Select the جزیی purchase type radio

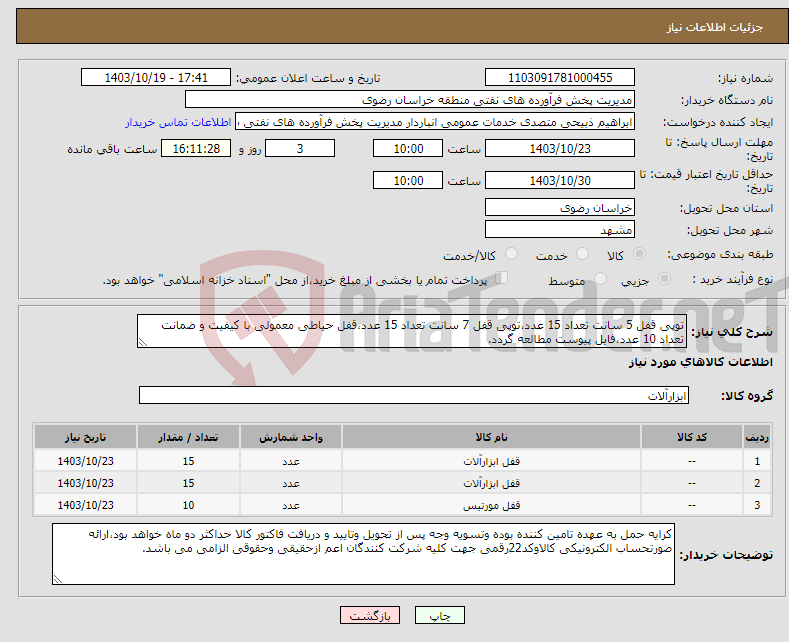coord(664,279)
